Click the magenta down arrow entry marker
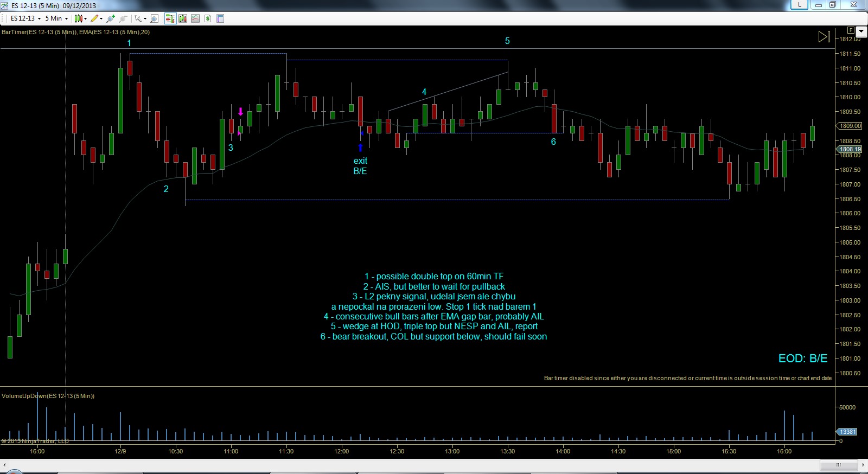This screenshot has width=868, height=474. [240, 112]
